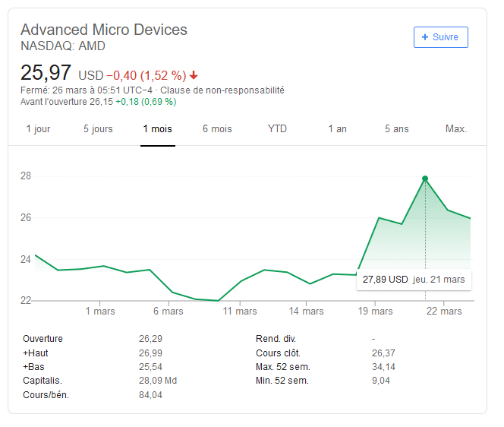The height and width of the screenshot is (427, 504).
Task: Click the 26,29 opening value
Action: coord(150,339)
